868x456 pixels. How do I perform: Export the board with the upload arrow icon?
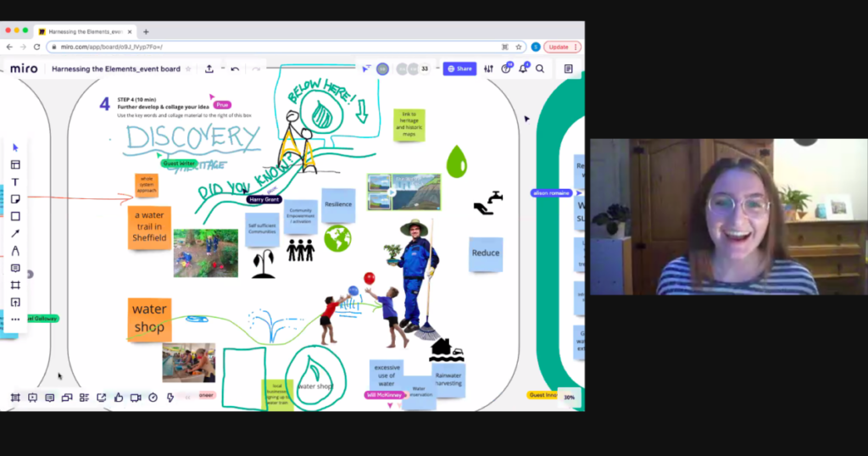(209, 69)
